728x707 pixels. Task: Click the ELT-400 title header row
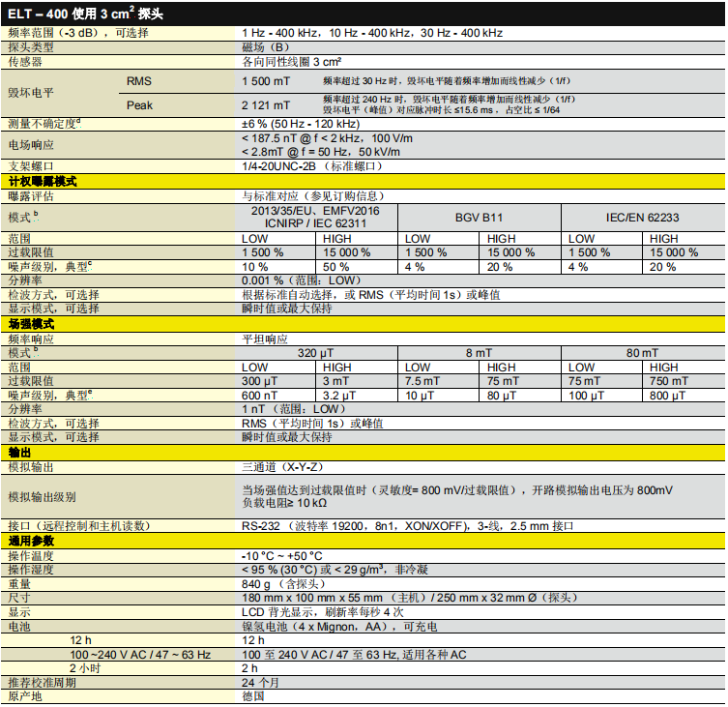(x=363, y=14)
